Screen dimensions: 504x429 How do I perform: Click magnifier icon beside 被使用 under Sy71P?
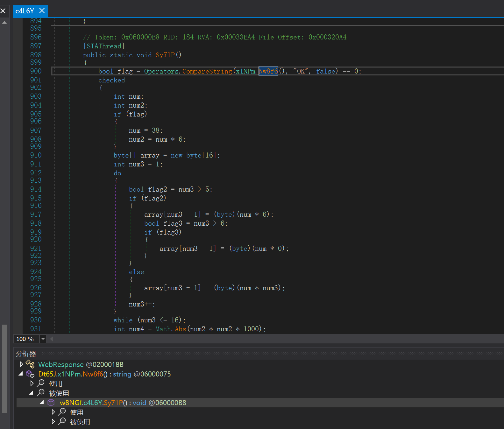pos(62,421)
